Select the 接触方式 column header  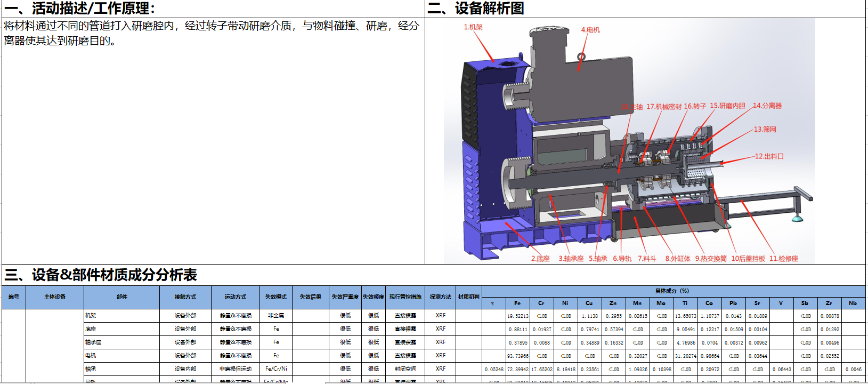click(x=185, y=297)
